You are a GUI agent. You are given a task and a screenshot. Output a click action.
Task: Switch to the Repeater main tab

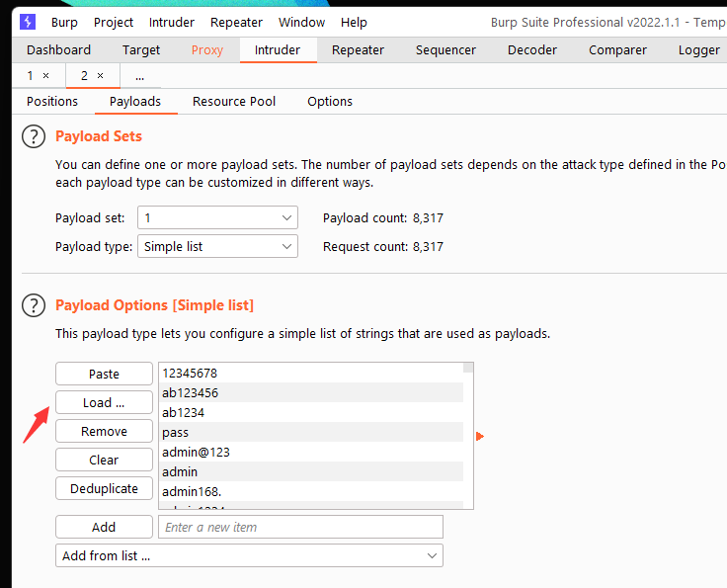tap(358, 50)
